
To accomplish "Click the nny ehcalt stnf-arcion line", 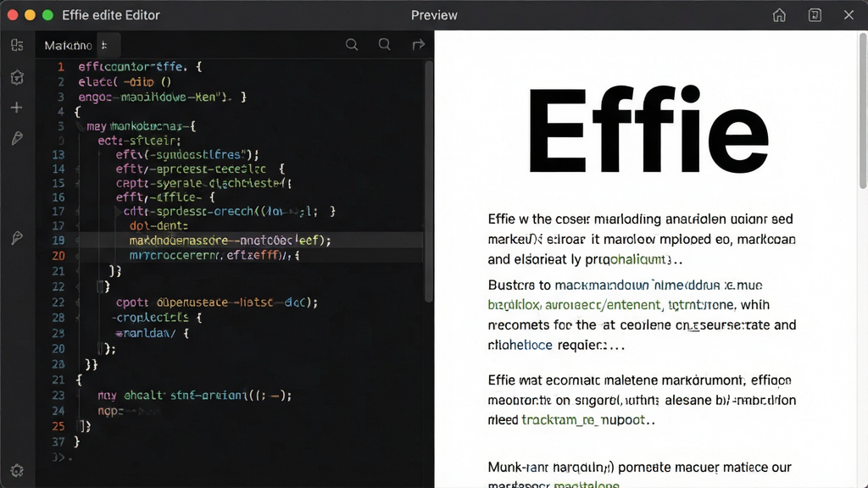I will coord(194,395).
